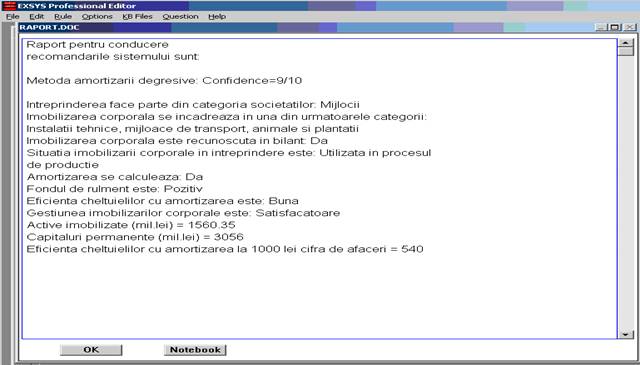
Task: Minimize the RAPORT.DOC window
Action: tap(601, 28)
